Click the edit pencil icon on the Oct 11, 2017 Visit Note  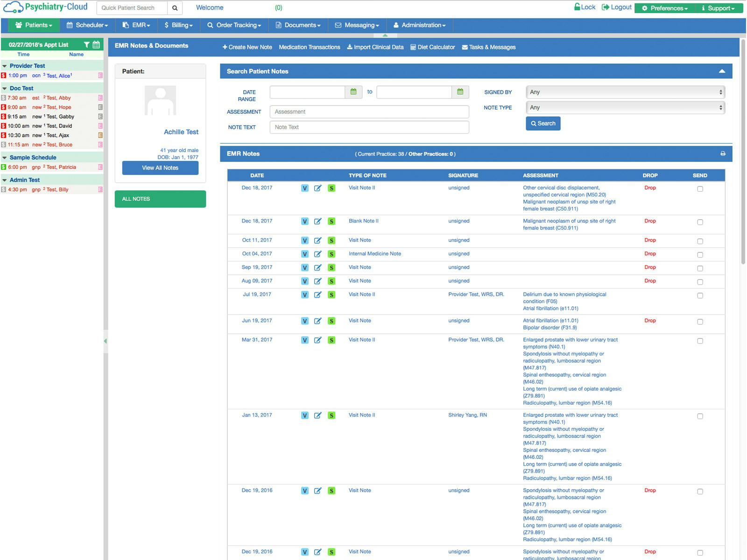pos(318,241)
